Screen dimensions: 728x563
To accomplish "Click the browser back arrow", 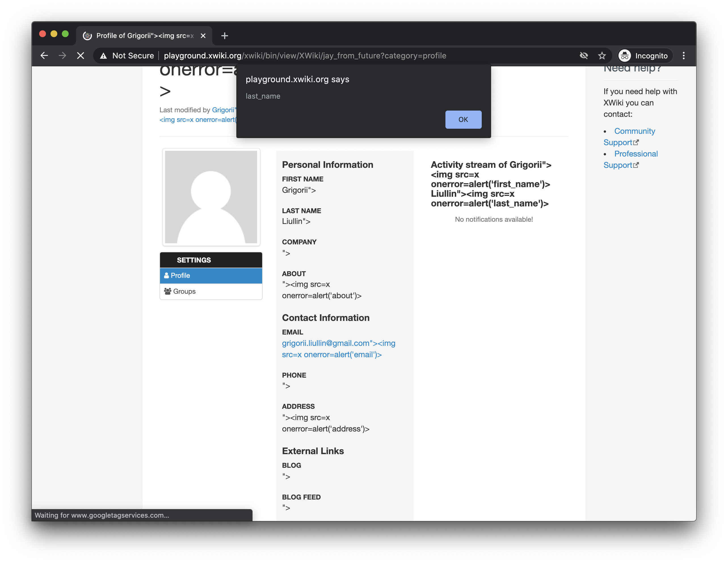I will tap(44, 56).
